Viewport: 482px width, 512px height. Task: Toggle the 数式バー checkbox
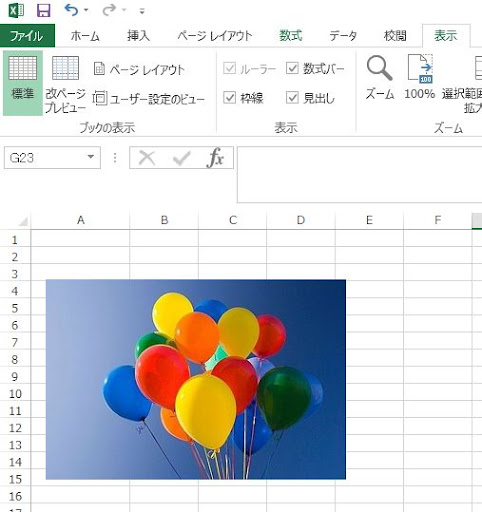pos(292,68)
